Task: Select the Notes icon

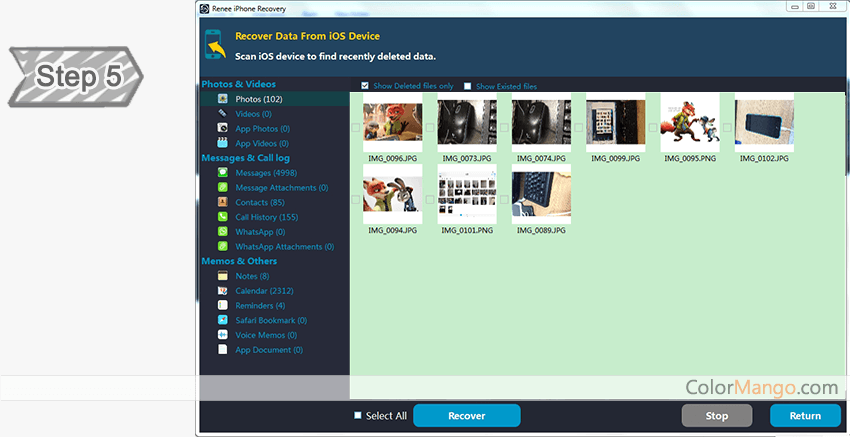Action: (223, 276)
